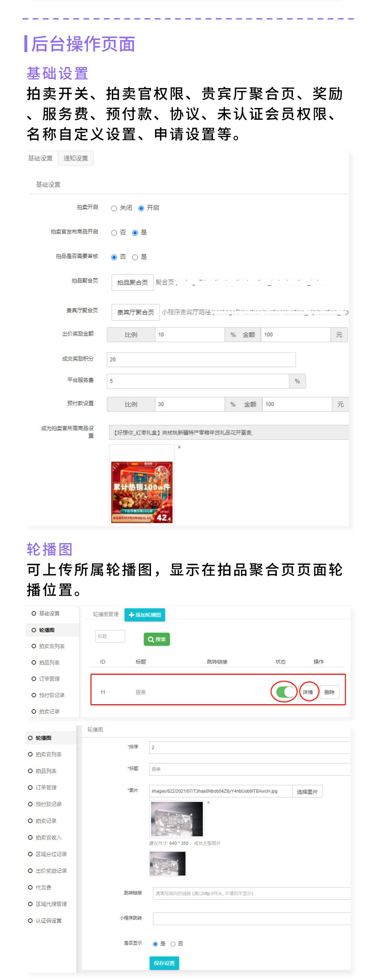Open the small silver bar thumbnail
The width and height of the screenshot is (374, 980).
coord(168,864)
